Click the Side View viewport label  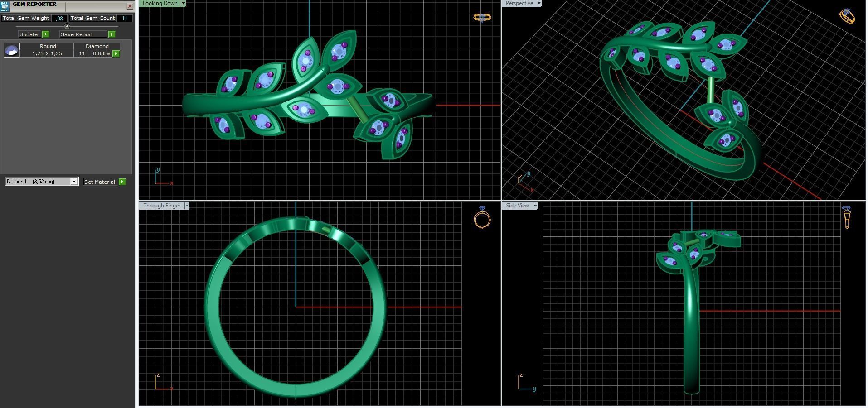tap(517, 206)
